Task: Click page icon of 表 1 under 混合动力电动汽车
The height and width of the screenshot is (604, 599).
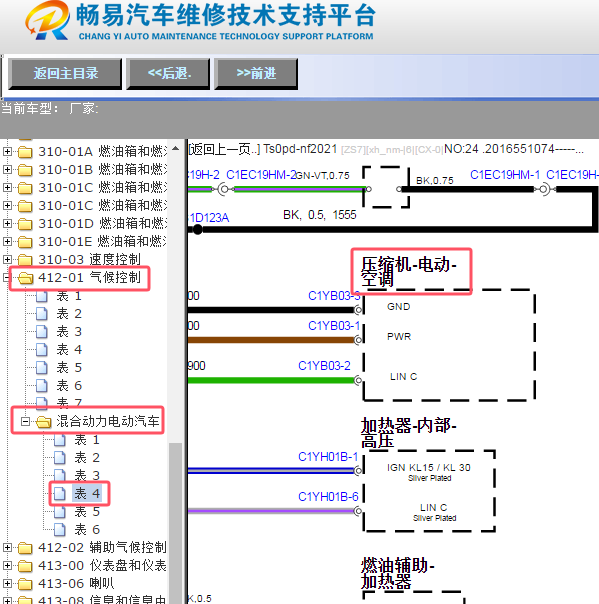Action: pyautogui.click(x=60, y=440)
